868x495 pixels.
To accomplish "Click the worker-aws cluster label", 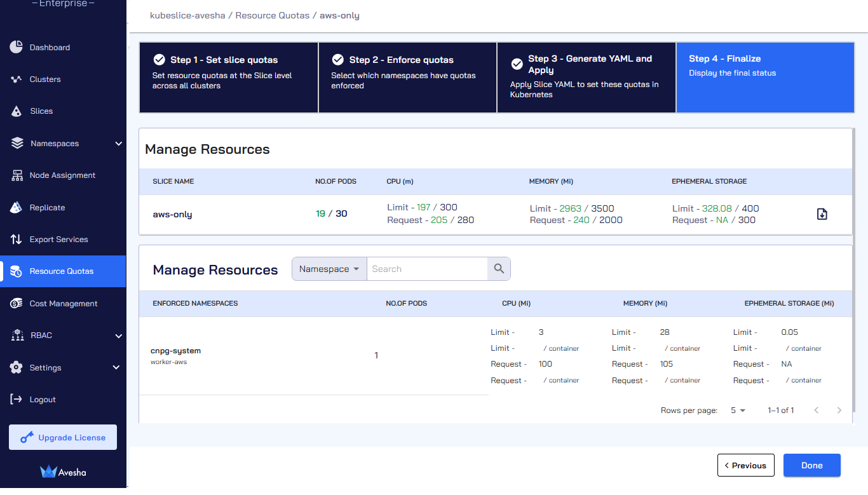I will 168,362.
